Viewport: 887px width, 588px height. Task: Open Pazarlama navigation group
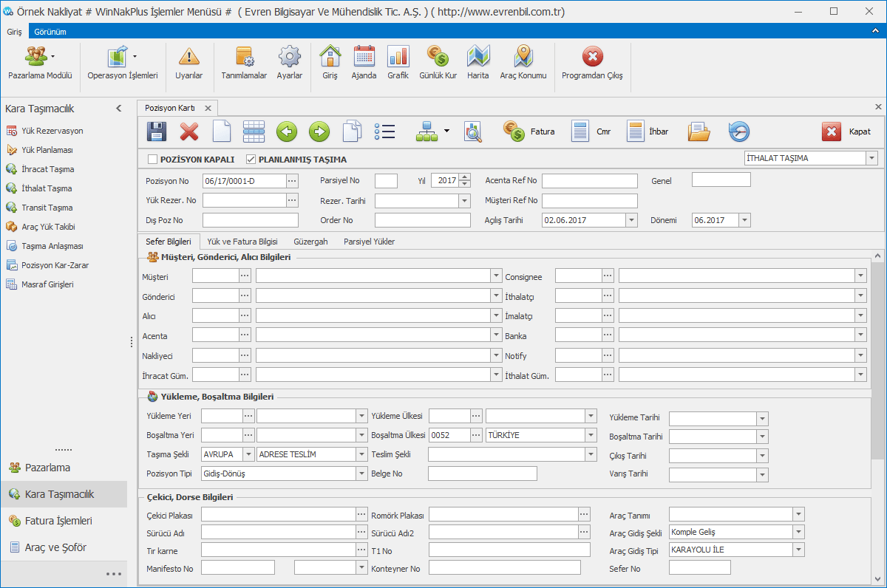tap(64, 468)
